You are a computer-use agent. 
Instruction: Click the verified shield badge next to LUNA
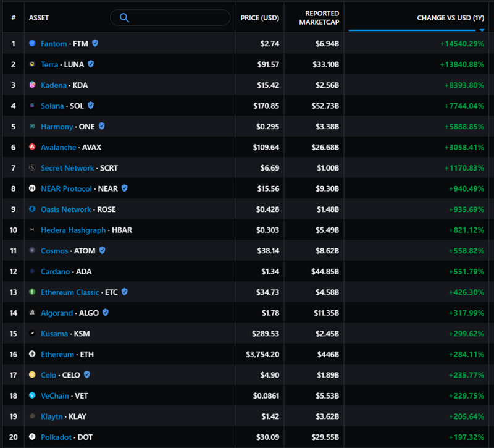[91, 64]
